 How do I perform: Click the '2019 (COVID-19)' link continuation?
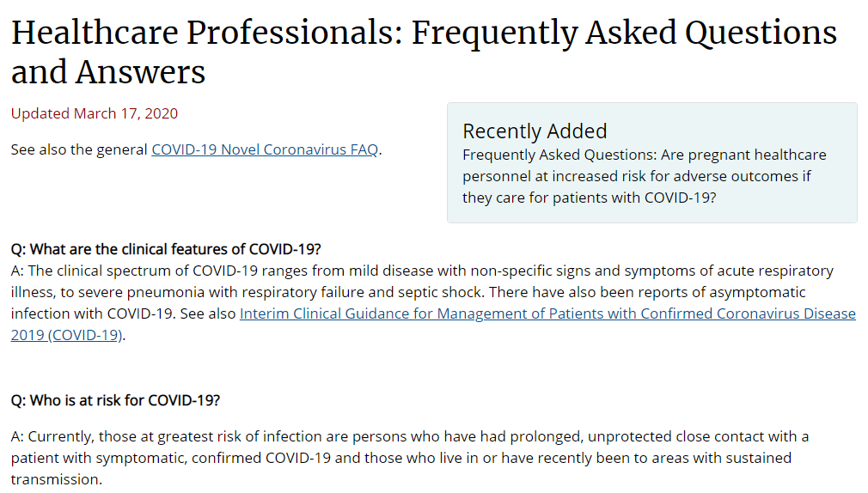[66, 335]
